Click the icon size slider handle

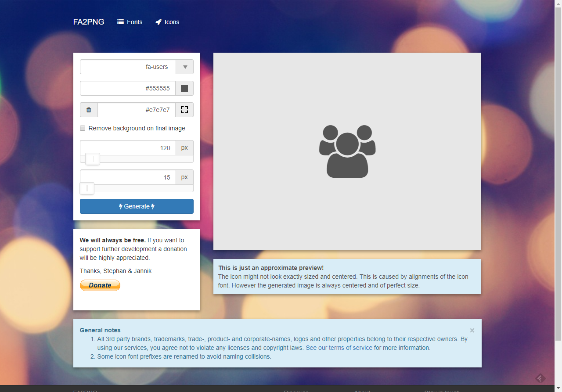coord(93,159)
